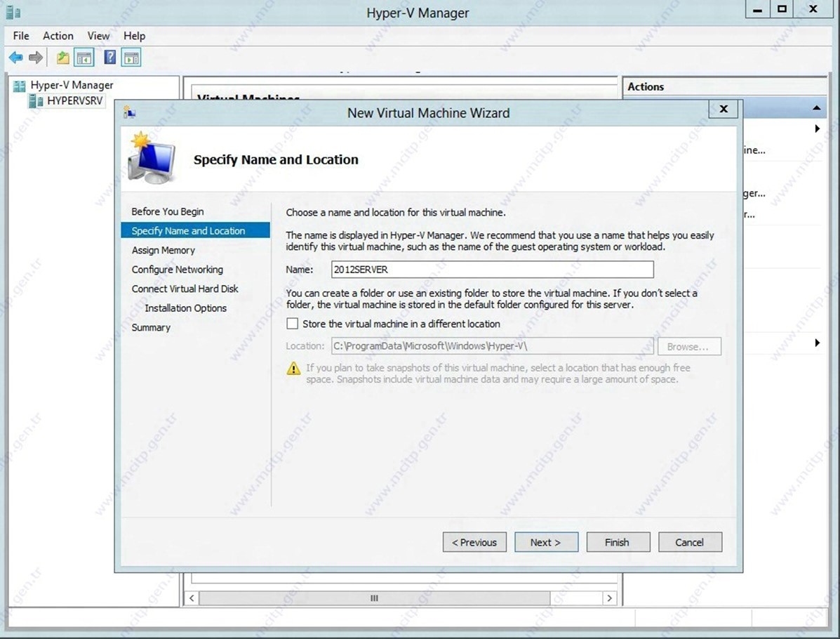Click the wizard window title bar icon
Image resolution: width=840 pixels, height=639 pixels.
point(130,112)
